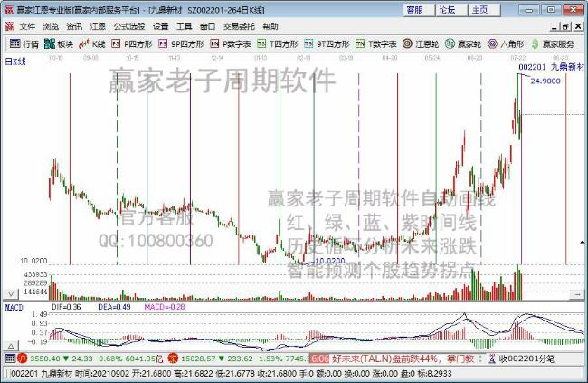588x383 pixels.
Task: Minimize the inner chart window
Action: pos(555,26)
